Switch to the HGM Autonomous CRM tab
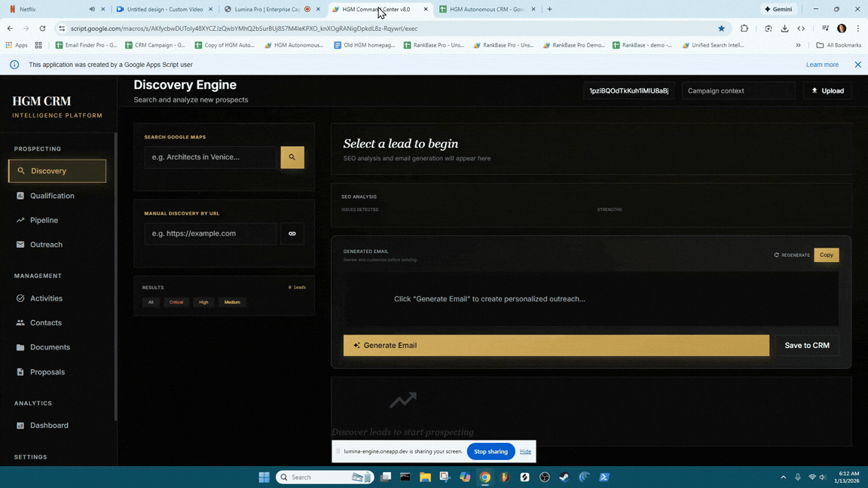The image size is (868, 488). coord(486,10)
